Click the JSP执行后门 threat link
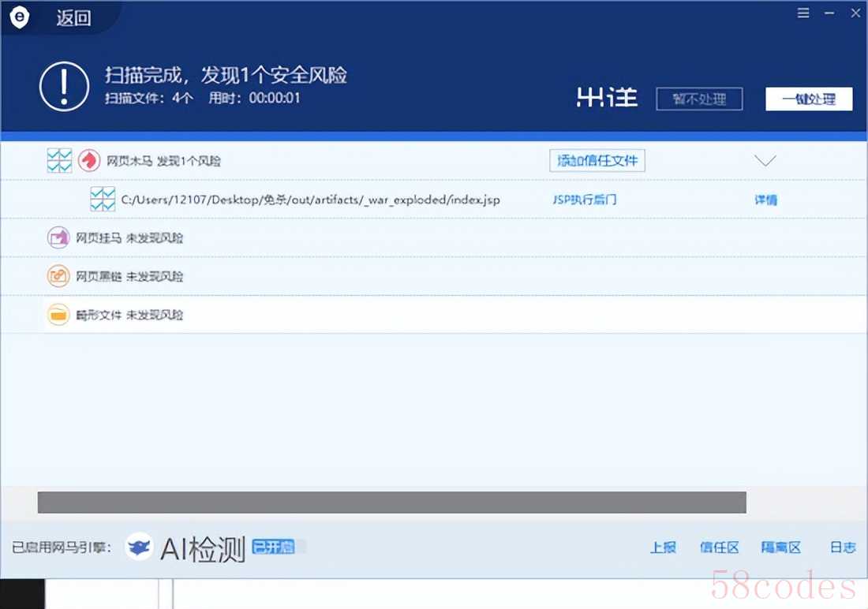Screen dimensions: 868x609 [585, 200]
